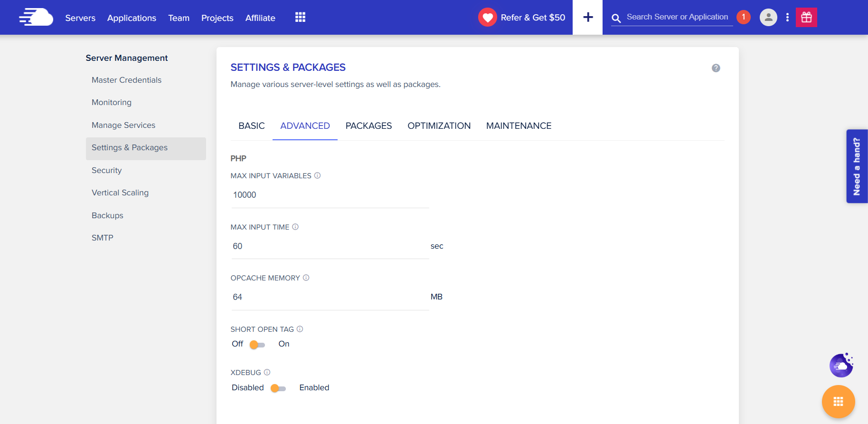Open the apps grid icon in navbar
Image resolution: width=868 pixels, height=424 pixels.
pyautogui.click(x=300, y=18)
